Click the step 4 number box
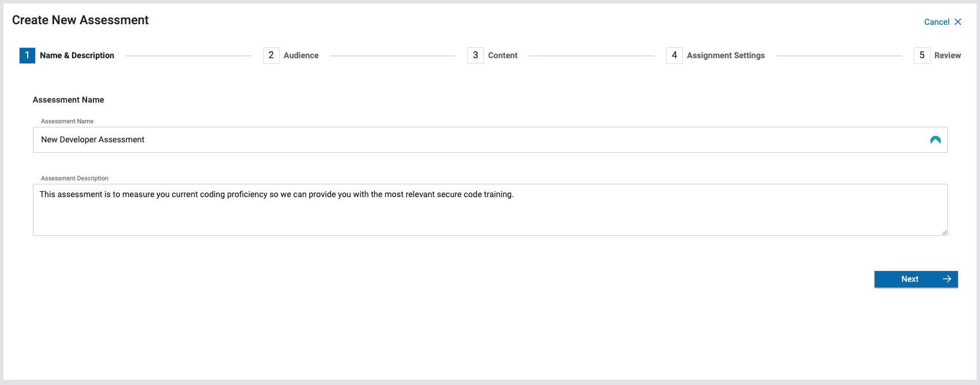The height and width of the screenshot is (385, 980). (x=674, y=55)
